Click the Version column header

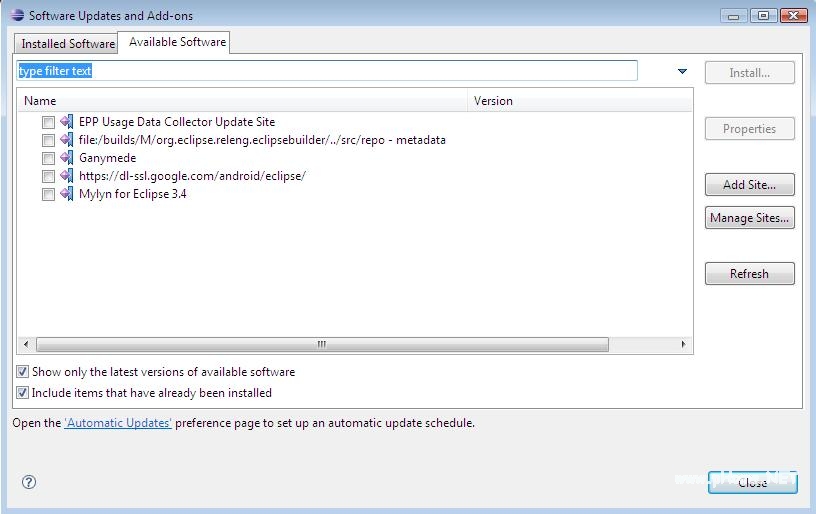click(580, 101)
